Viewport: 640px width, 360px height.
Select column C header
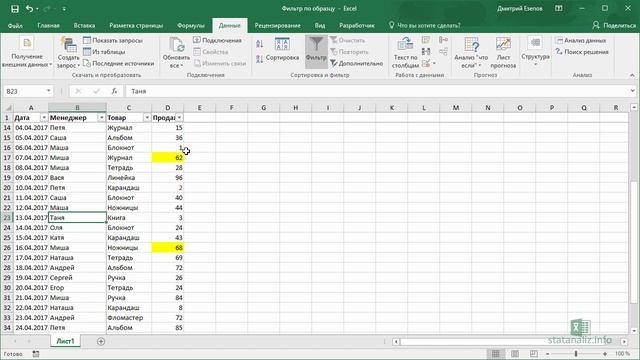coord(129,108)
